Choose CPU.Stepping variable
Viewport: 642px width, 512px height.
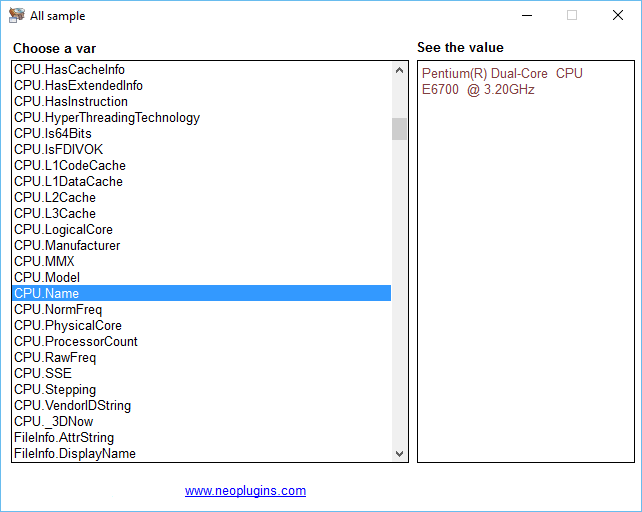click(201, 389)
